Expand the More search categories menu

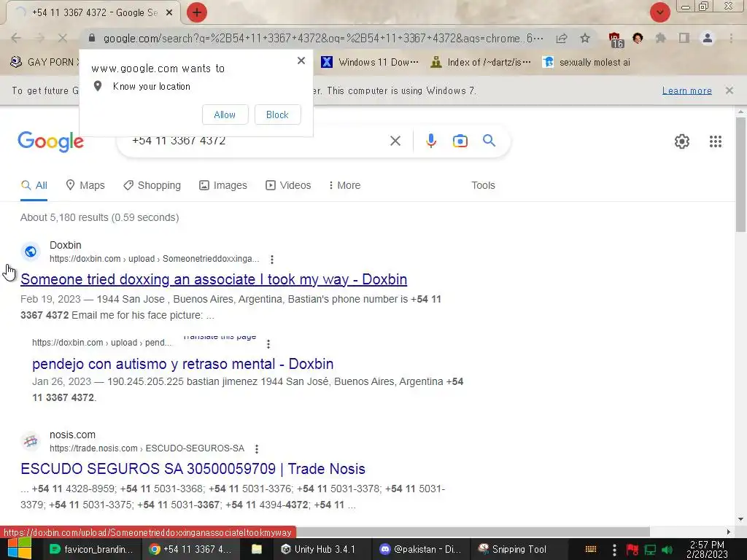(344, 185)
